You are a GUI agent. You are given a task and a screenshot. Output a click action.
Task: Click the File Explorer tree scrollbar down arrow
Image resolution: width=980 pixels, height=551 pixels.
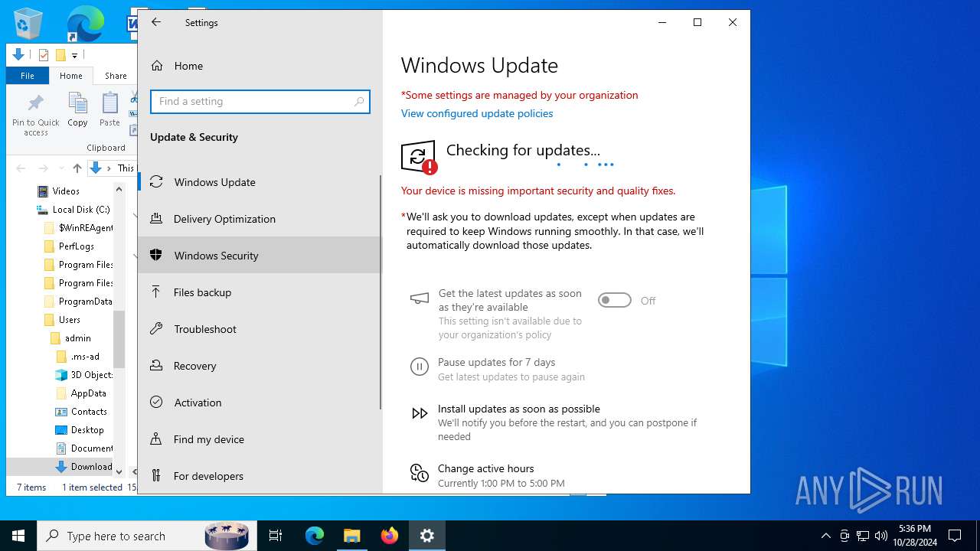119,471
